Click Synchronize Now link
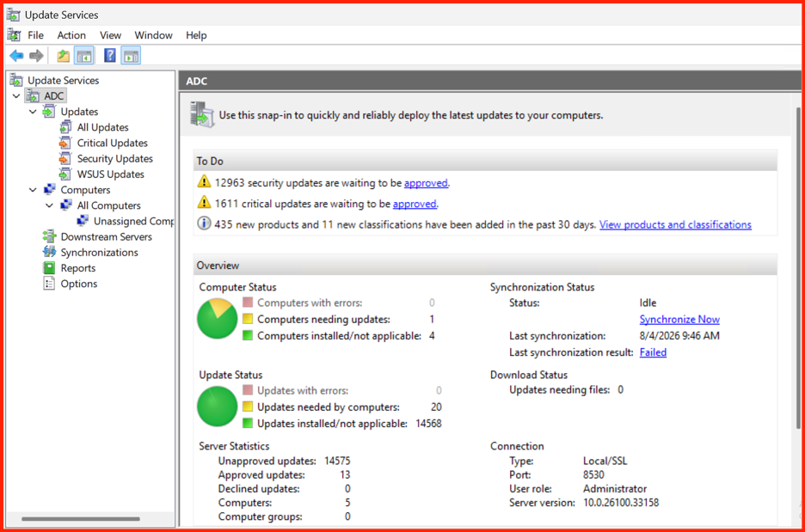The width and height of the screenshot is (805, 532). tap(679, 319)
